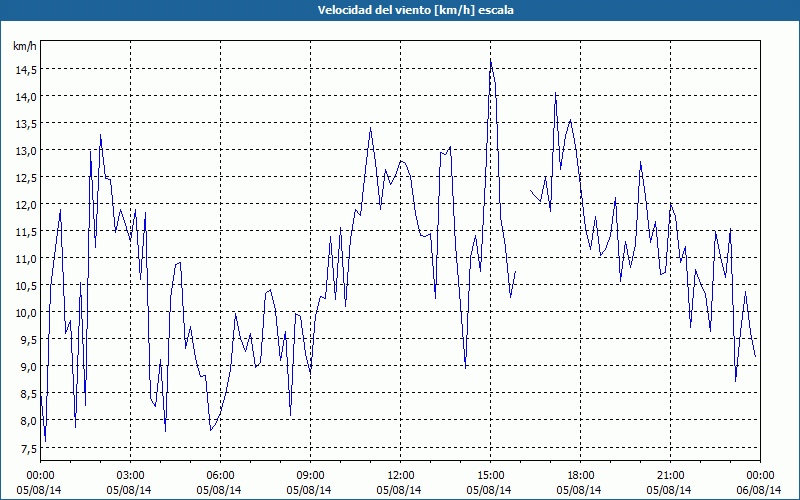The image size is (800, 500).
Task: Select the 11,5 y-axis value
Action: [x=26, y=232]
